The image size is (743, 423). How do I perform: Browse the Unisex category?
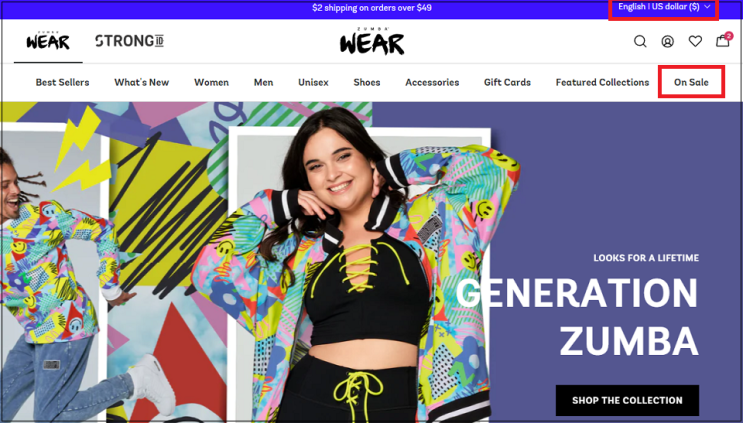(x=313, y=82)
